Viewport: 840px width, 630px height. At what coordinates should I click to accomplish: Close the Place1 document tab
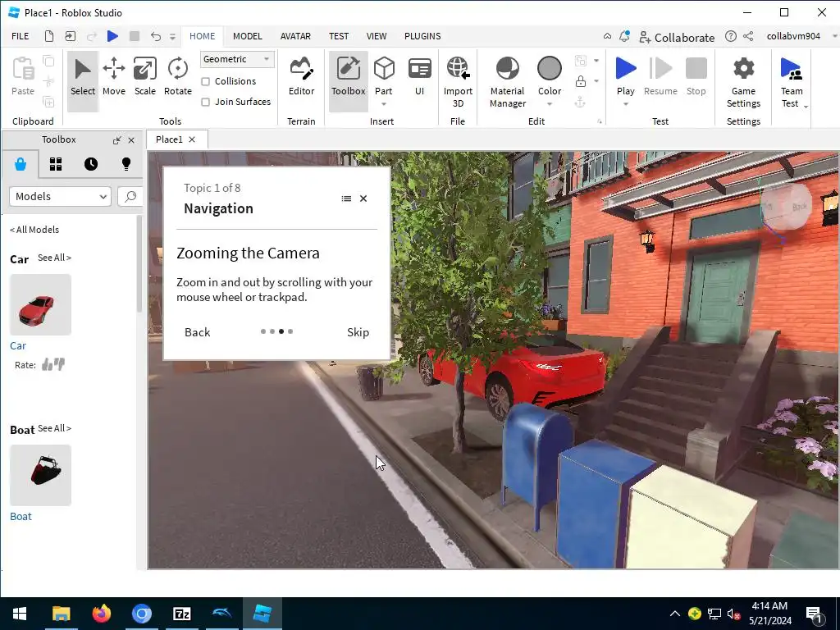(x=192, y=139)
